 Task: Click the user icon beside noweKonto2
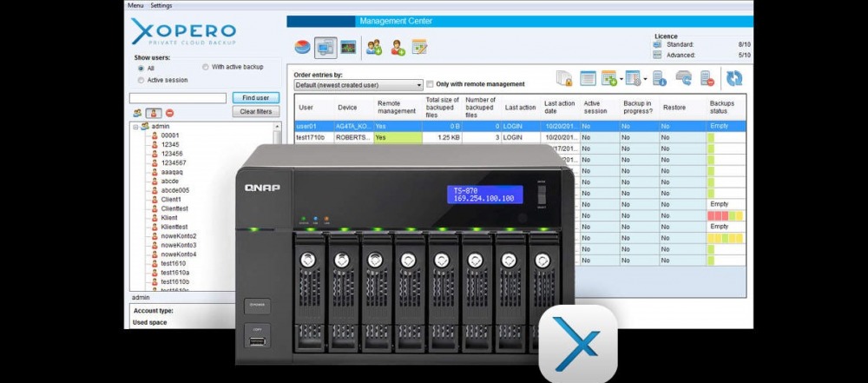[155, 236]
